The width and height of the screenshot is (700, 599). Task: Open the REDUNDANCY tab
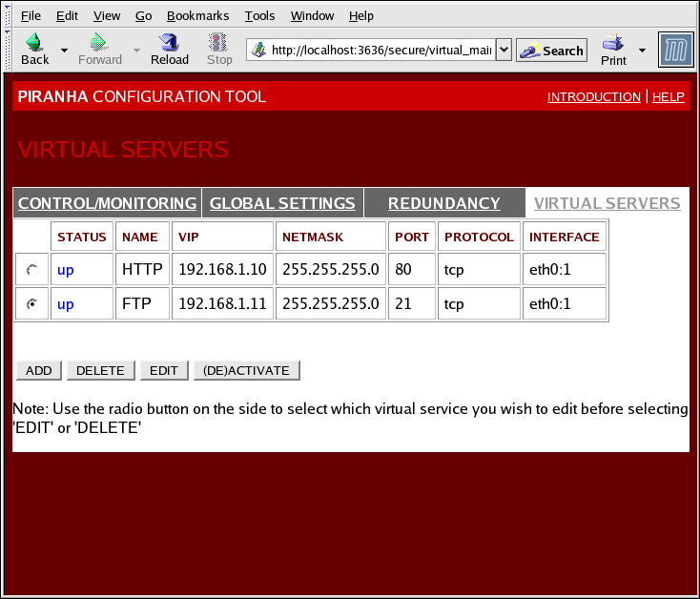(443, 203)
